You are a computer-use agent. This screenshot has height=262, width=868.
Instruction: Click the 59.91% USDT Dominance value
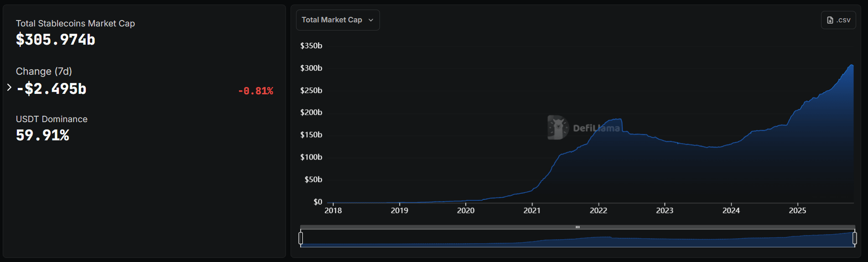[x=42, y=135]
